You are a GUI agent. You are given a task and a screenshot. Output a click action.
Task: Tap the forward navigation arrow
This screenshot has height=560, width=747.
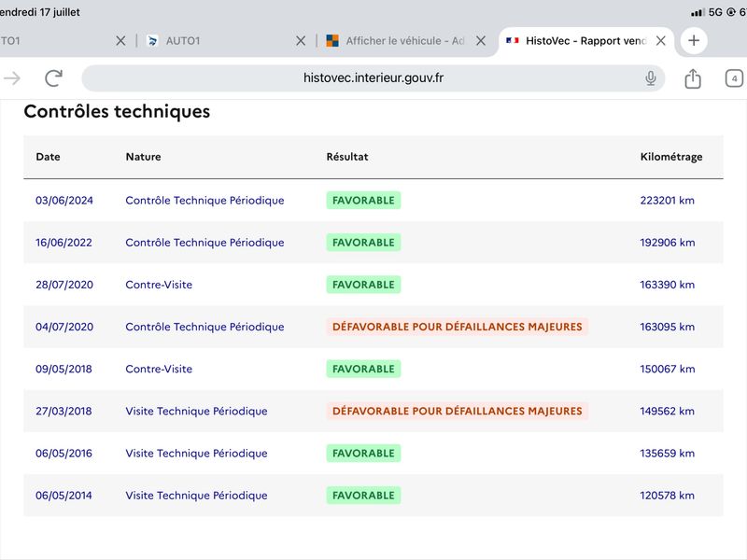pyautogui.click(x=11, y=78)
